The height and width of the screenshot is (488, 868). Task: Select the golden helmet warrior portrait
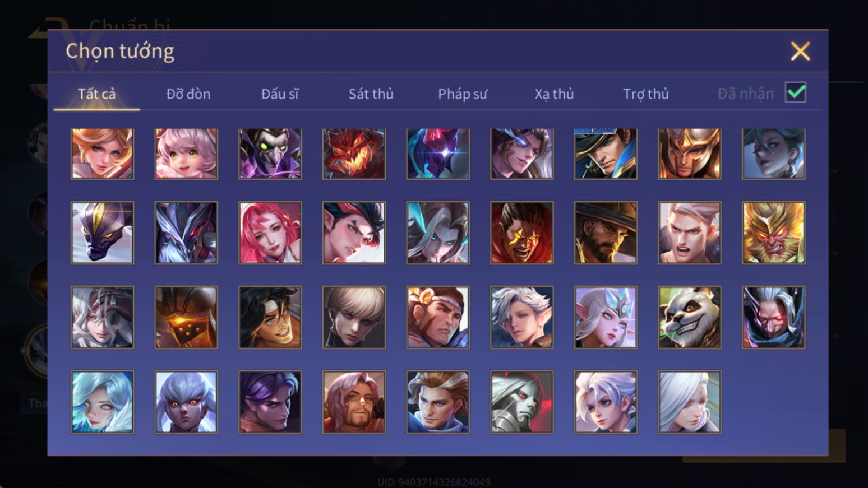click(690, 154)
